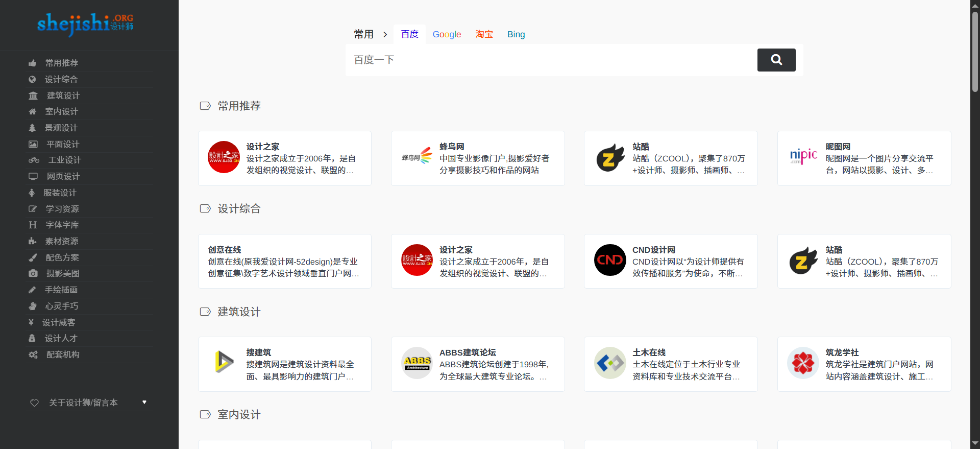Select the 百度 search tab
The width and height of the screenshot is (980, 449).
click(410, 34)
